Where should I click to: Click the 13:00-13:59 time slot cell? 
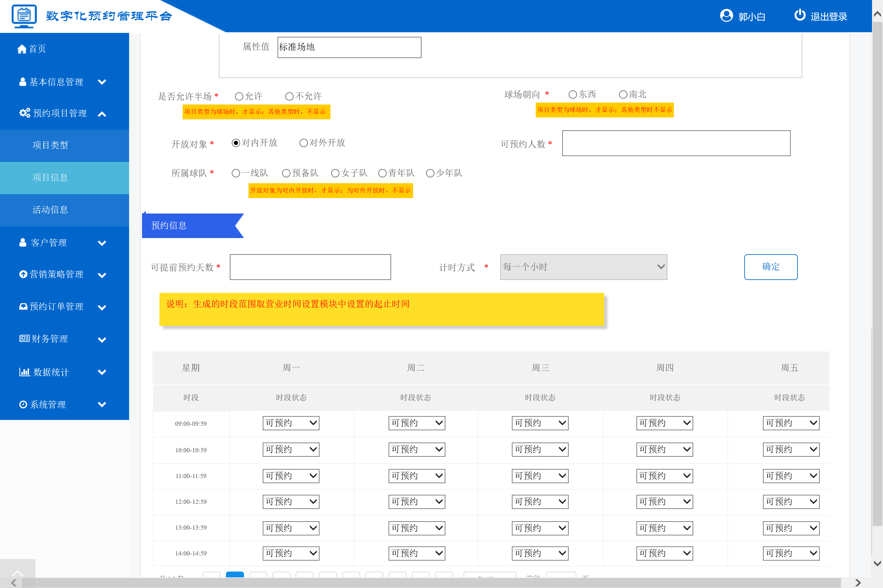tap(191, 528)
